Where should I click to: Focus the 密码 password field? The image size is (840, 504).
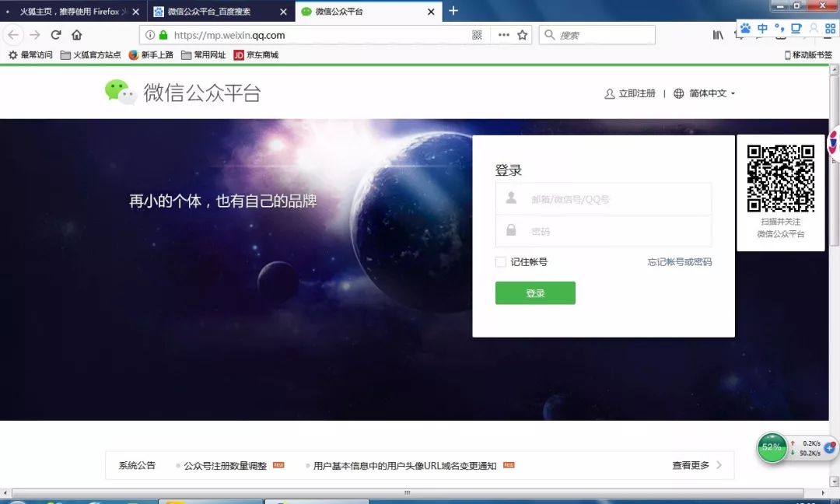click(604, 231)
